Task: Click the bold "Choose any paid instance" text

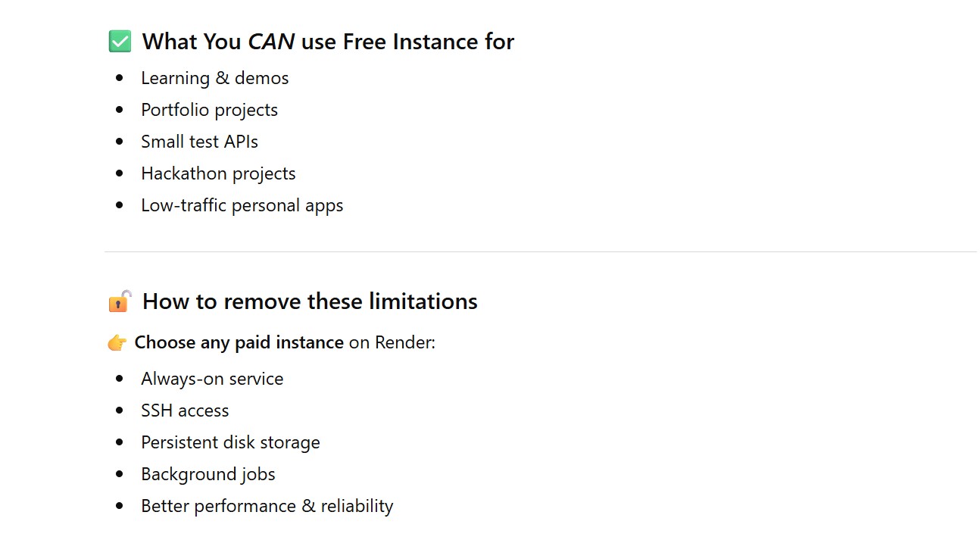Action: coord(239,342)
